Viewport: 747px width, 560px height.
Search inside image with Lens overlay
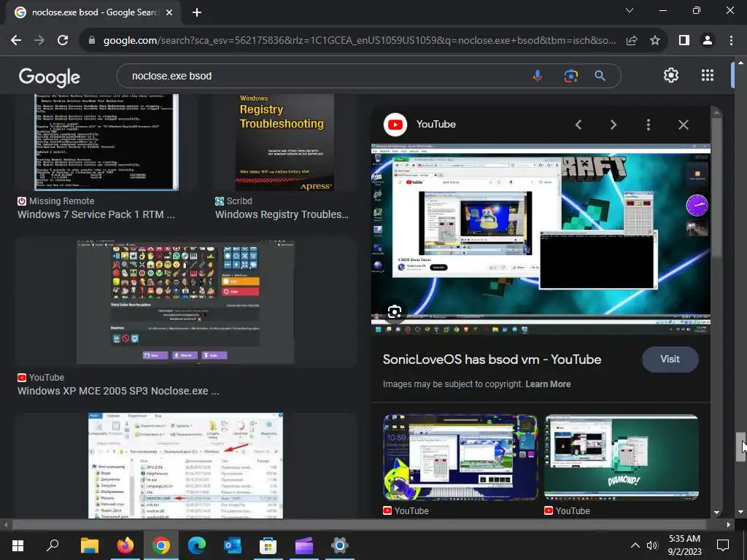click(395, 312)
